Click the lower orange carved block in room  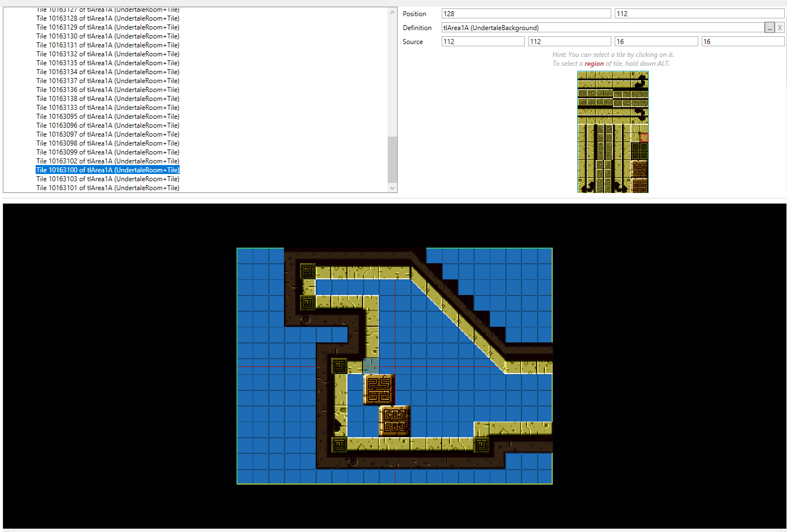point(394,421)
